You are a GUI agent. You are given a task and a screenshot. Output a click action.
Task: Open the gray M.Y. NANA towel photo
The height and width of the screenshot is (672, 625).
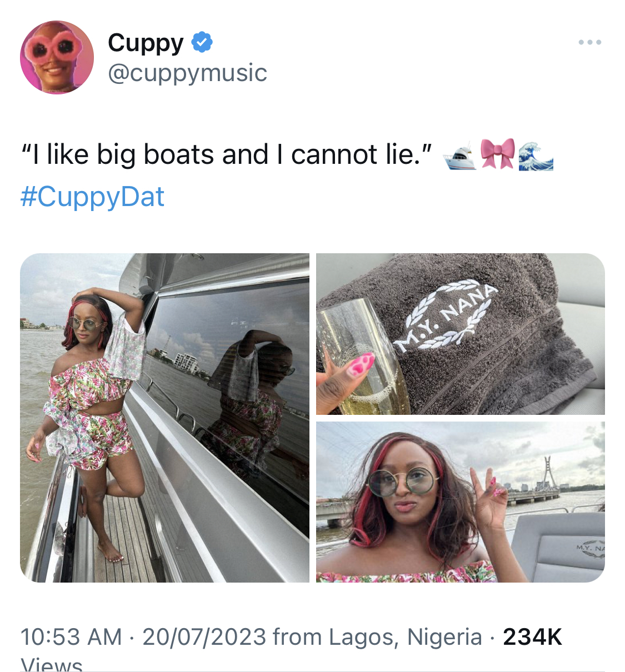point(460,334)
